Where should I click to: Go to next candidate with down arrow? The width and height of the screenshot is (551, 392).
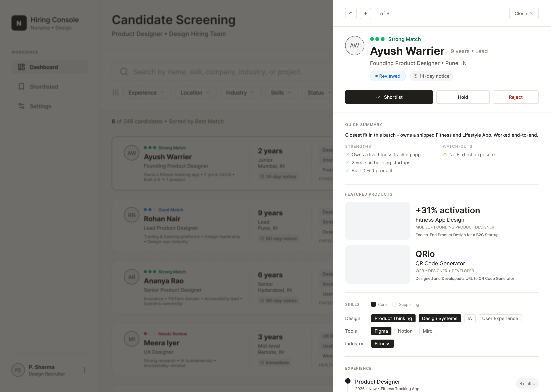(365, 14)
